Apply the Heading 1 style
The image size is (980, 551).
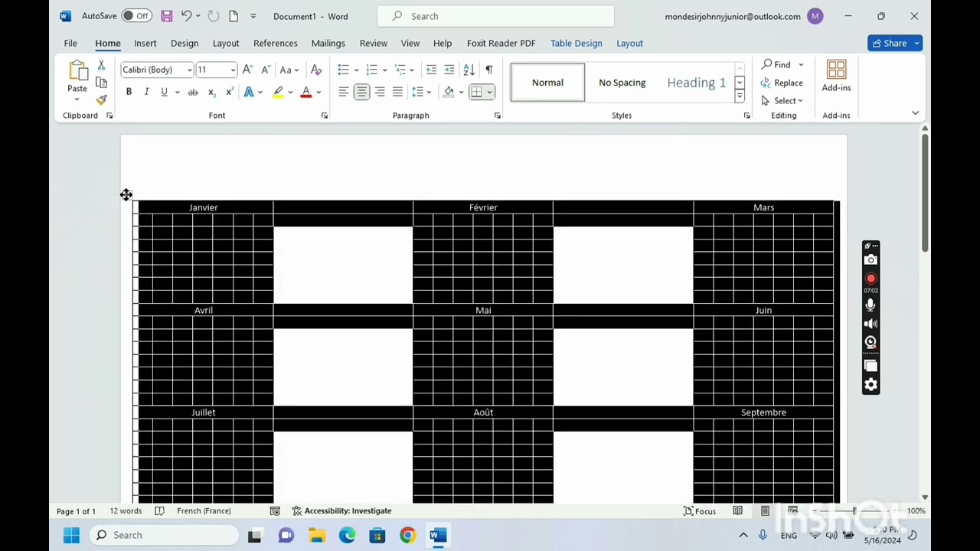696,82
